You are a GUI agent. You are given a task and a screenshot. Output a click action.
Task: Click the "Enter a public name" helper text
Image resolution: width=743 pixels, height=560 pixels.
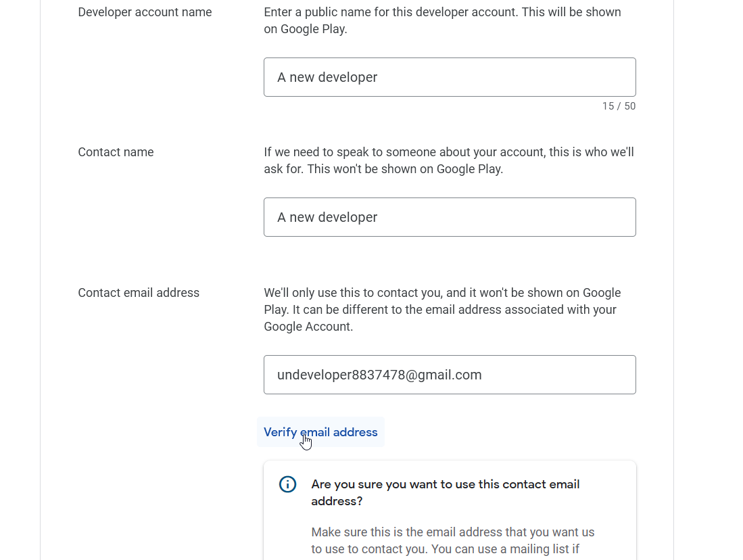[442, 12]
